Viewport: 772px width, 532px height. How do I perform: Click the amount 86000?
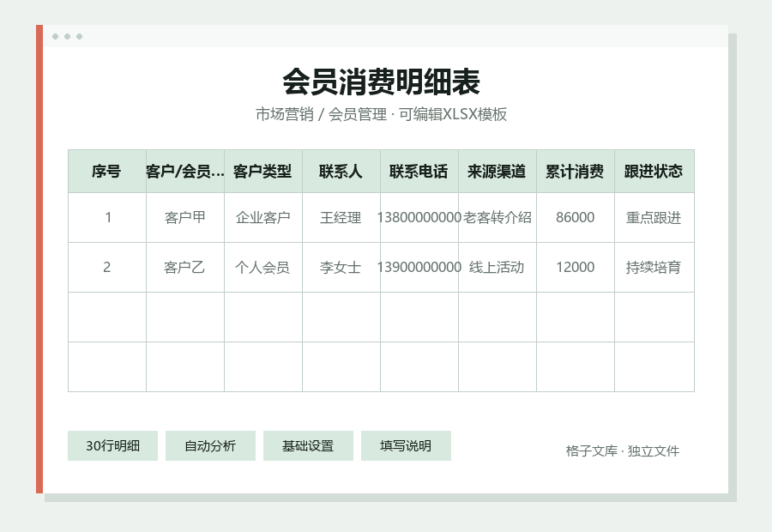[575, 217]
